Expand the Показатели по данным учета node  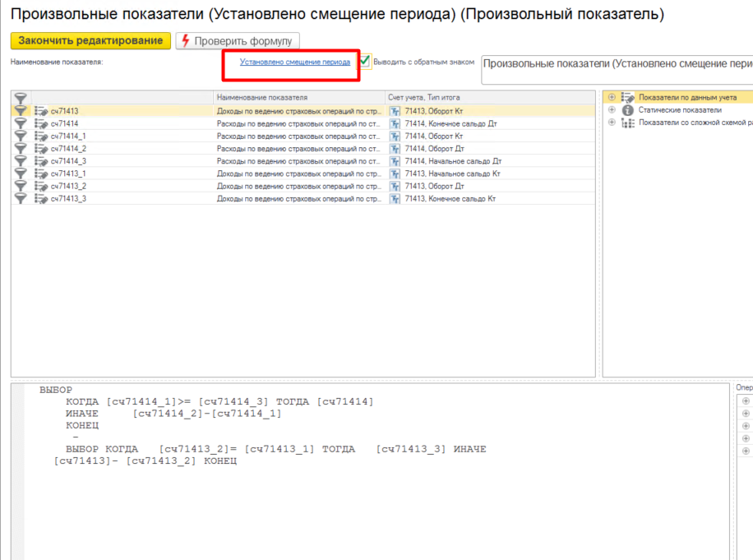coord(612,98)
